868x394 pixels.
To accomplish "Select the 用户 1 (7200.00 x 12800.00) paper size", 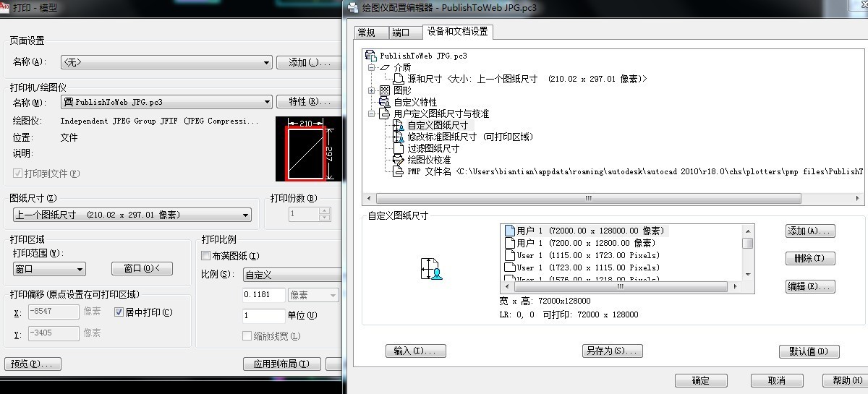I will pos(586,243).
